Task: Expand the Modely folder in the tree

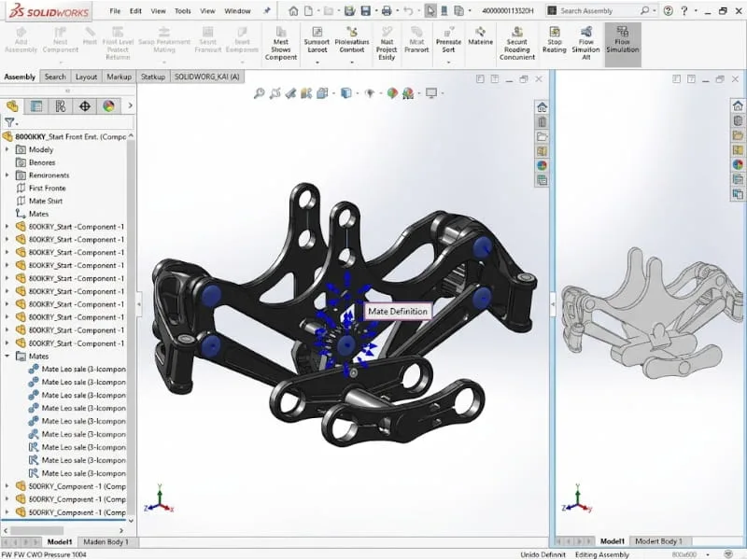Action: pyautogui.click(x=7, y=149)
